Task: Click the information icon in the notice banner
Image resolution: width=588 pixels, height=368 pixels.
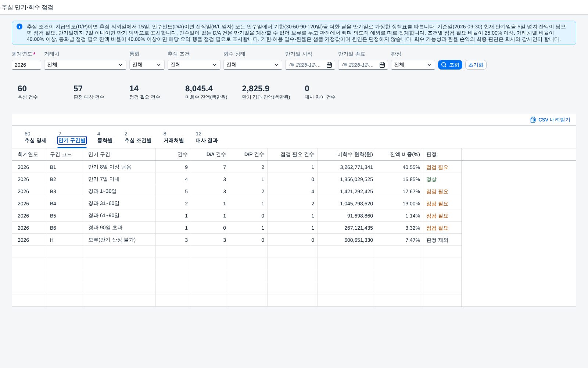Action: click(19, 26)
